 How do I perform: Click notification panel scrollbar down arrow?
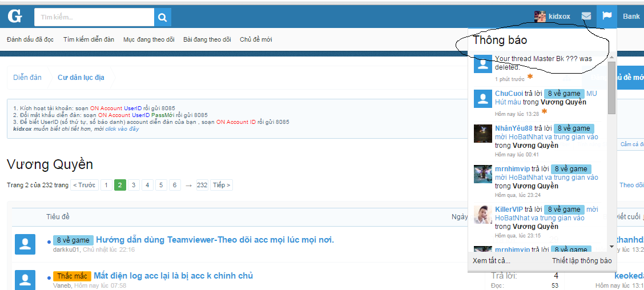point(611,247)
